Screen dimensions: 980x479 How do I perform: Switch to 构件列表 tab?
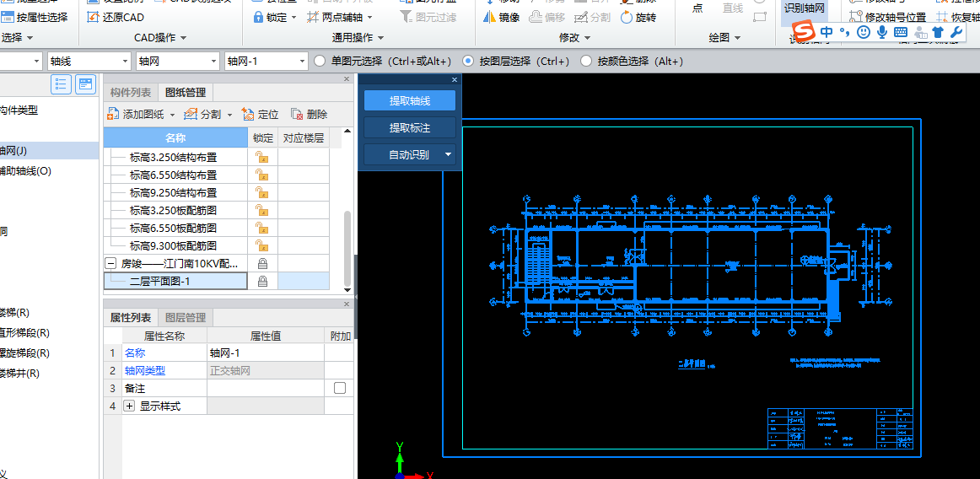point(131,93)
